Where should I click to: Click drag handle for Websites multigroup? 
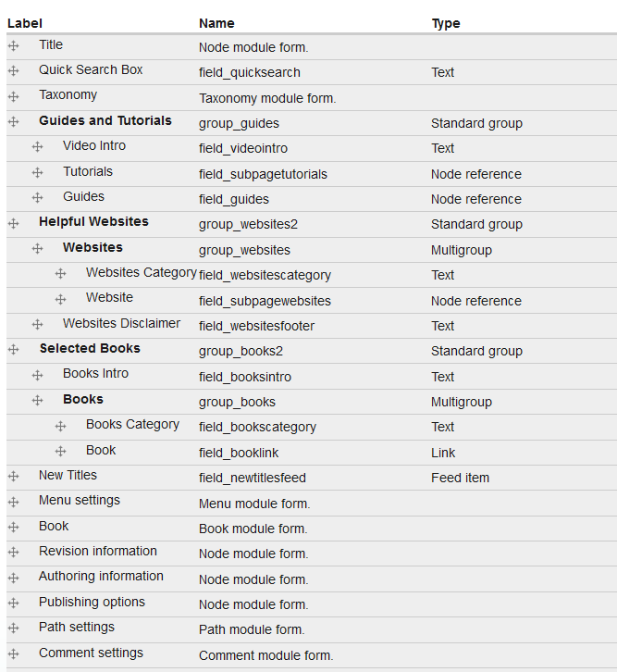click(x=37, y=249)
